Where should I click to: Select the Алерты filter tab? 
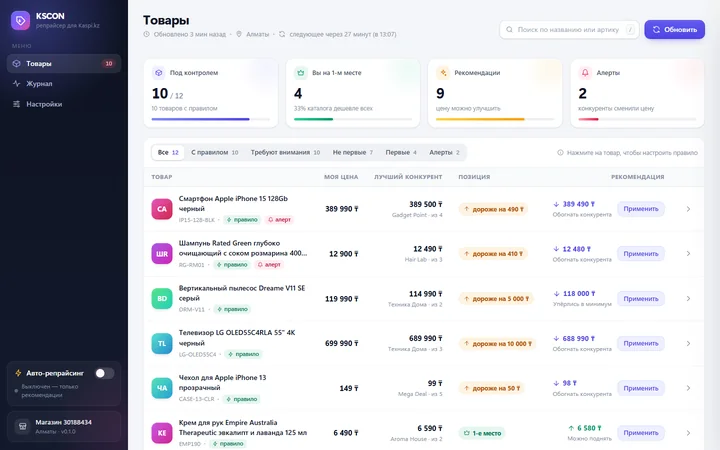(444, 152)
